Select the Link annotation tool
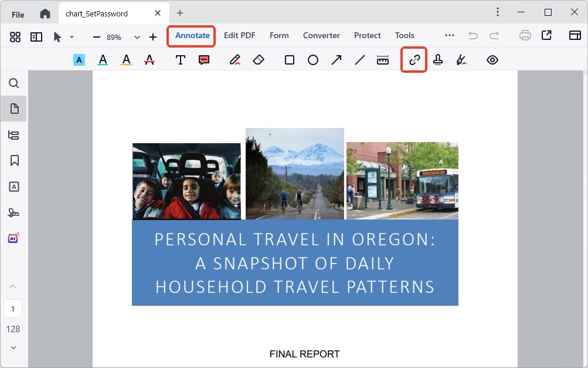Screen dimensions: 588x368 pyautogui.click(x=413, y=60)
